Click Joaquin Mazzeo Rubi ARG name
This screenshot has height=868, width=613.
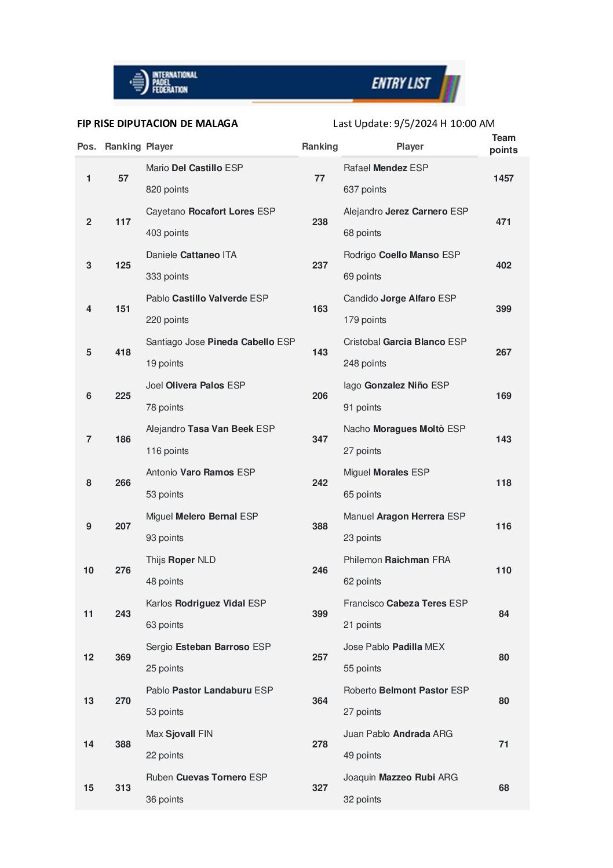point(400,778)
